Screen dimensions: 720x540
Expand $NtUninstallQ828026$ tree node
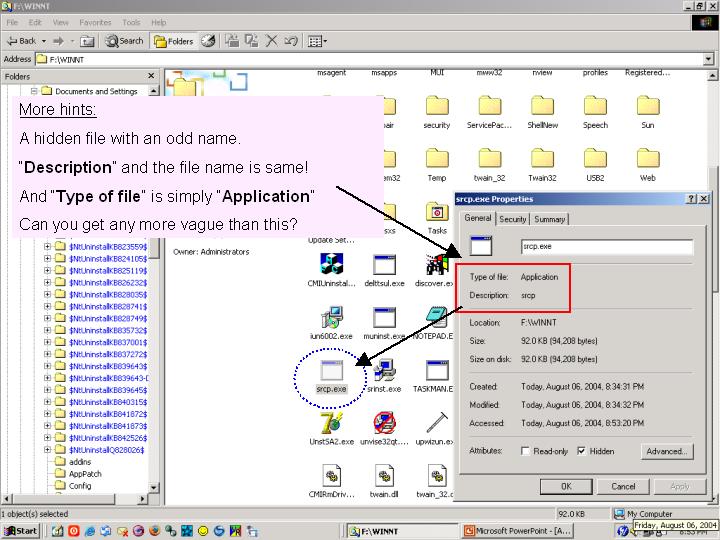47,450
